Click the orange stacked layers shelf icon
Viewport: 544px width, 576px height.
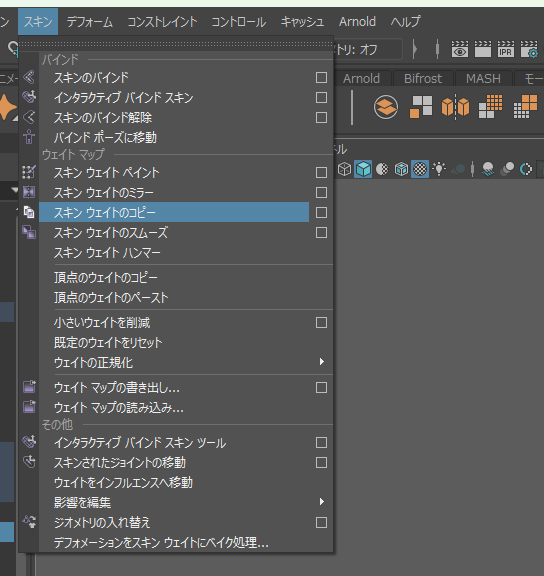coord(386,107)
